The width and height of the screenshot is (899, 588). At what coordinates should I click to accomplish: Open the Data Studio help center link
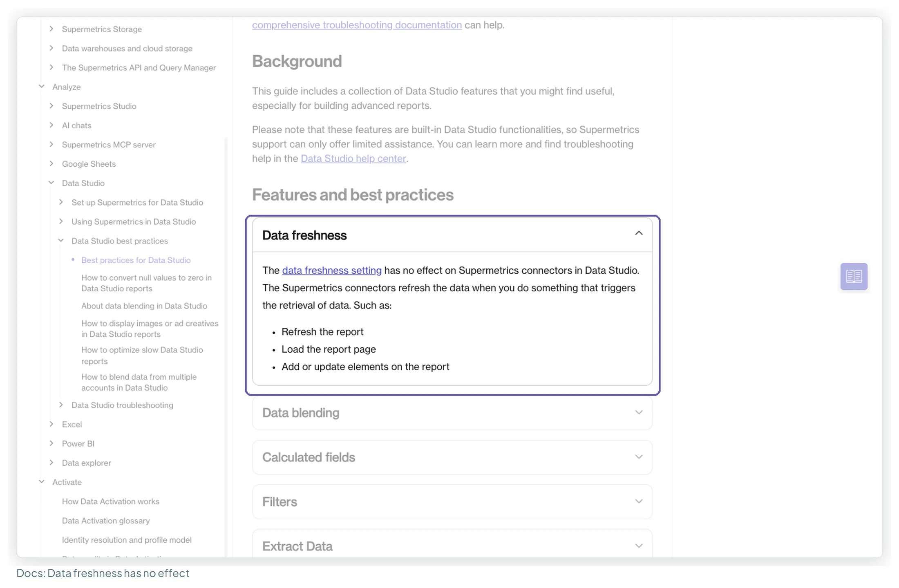click(x=353, y=159)
